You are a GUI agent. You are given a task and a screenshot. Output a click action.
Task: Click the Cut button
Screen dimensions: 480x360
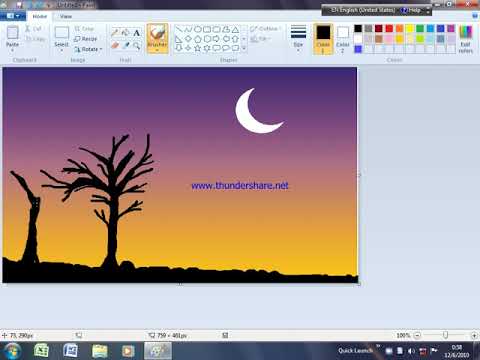(x=34, y=29)
